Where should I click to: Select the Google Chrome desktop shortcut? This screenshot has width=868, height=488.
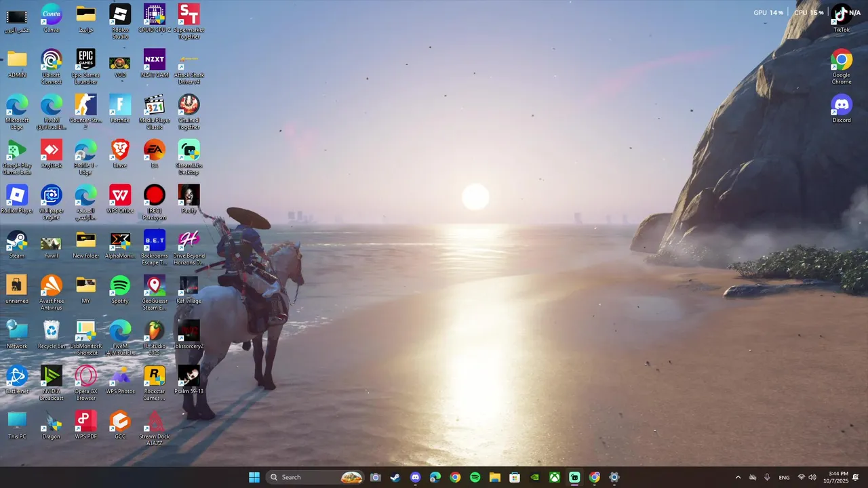click(842, 67)
